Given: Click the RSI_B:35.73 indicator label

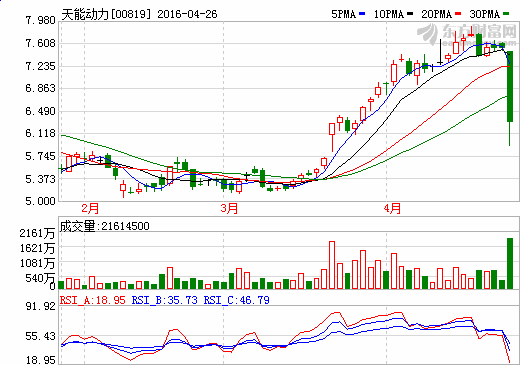Looking at the screenshot, I should pos(165,300).
